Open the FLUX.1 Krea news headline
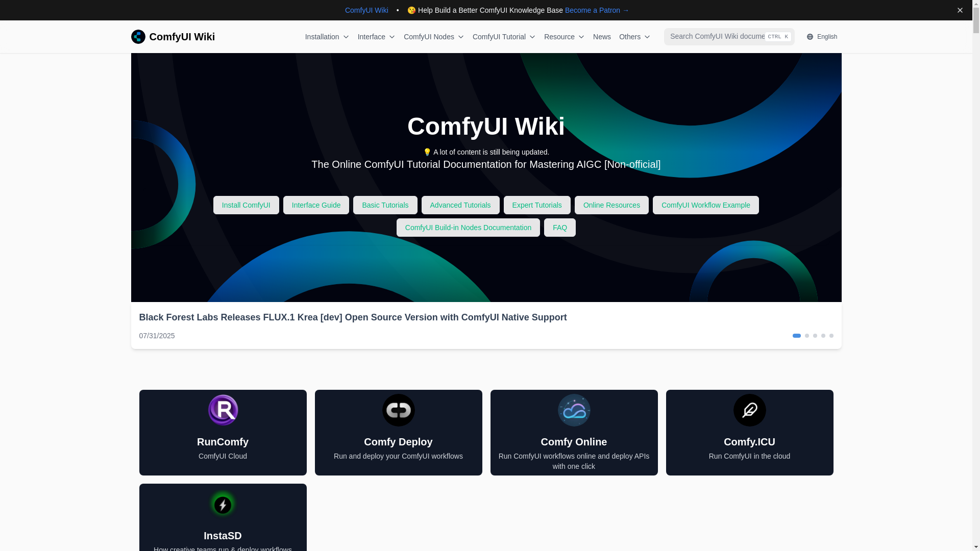 pos(353,317)
